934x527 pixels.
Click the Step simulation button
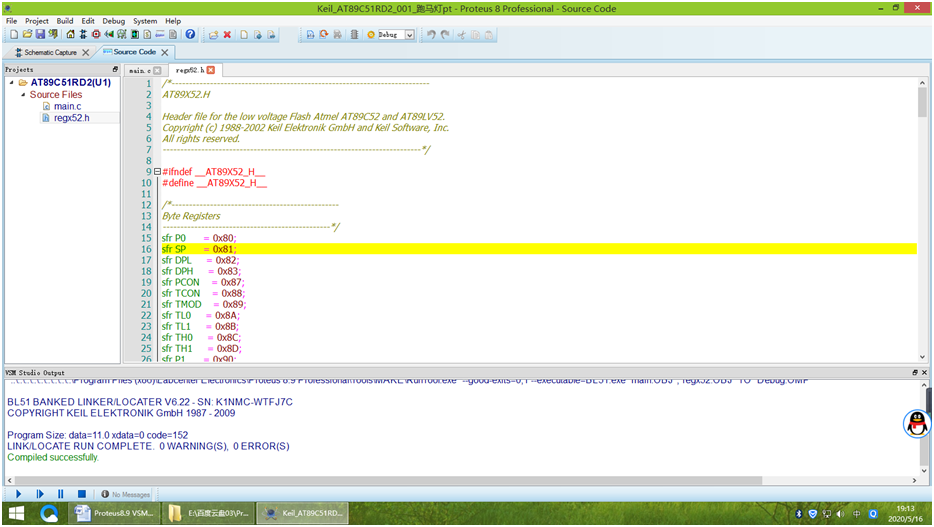40,494
